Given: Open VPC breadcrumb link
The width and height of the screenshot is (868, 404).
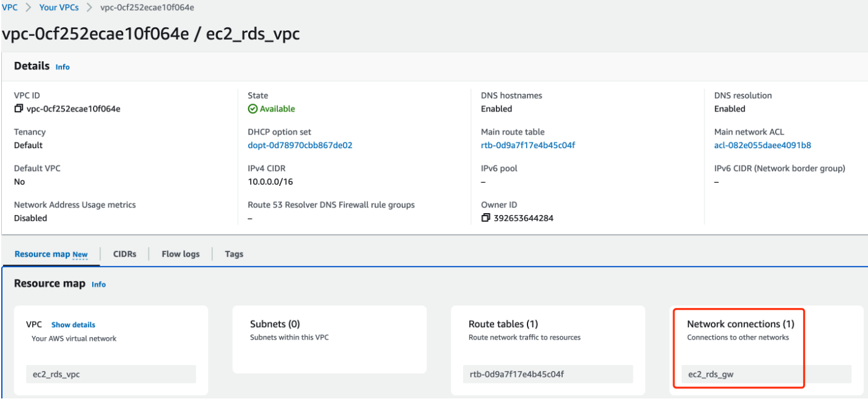Looking at the screenshot, I should pyautogui.click(x=9, y=8).
